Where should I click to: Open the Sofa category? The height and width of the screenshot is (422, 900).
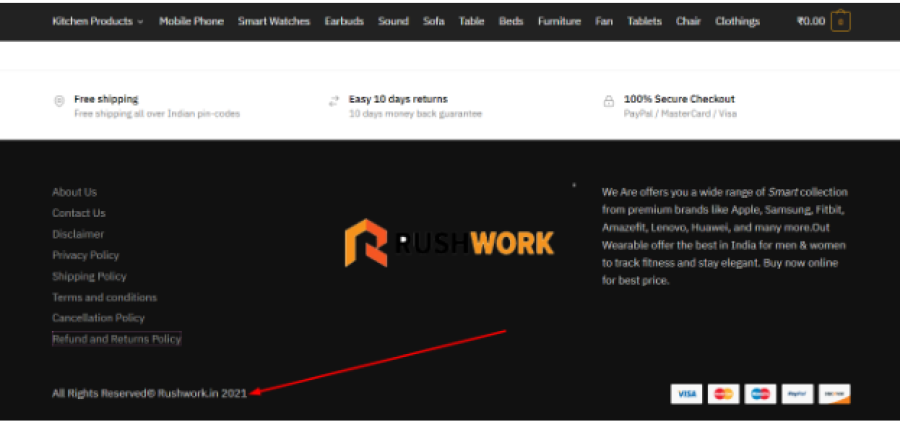coord(433,21)
